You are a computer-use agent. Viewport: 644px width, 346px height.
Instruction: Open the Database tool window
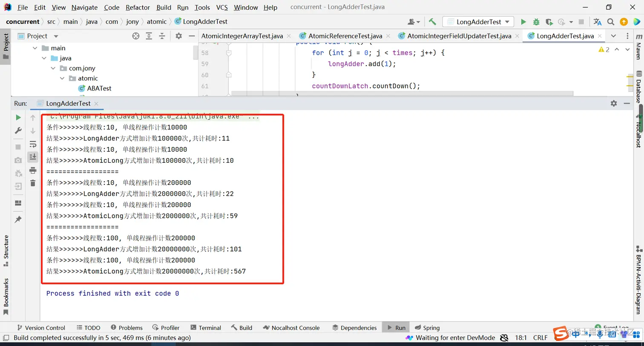coord(638,86)
